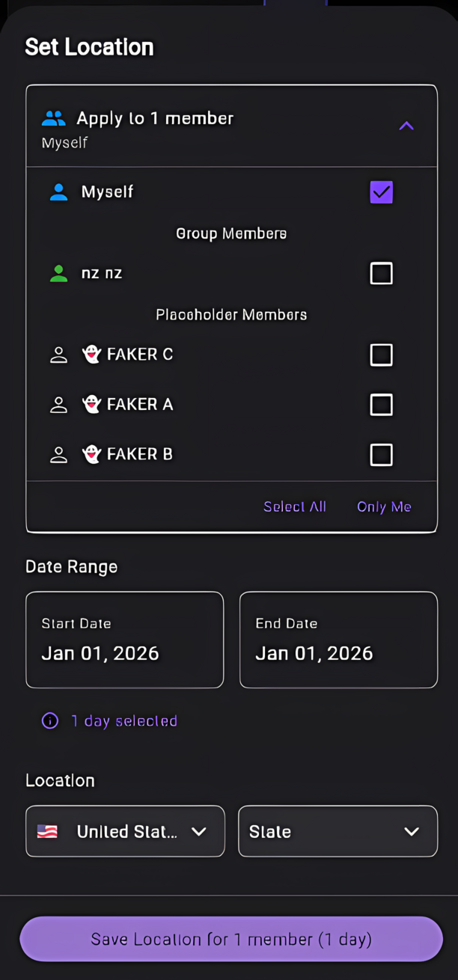458x980 pixels.
Task: Click the green member icon beside nz nz
Action: [59, 273]
